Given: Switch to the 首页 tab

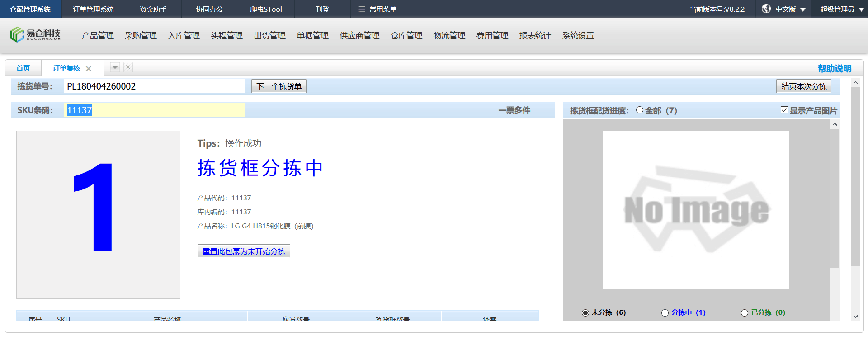Looking at the screenshot, I should [23, 68].
